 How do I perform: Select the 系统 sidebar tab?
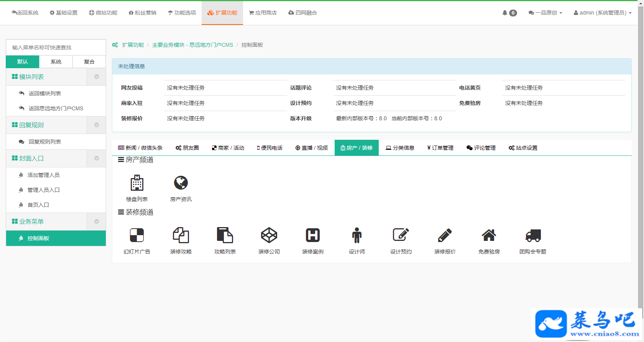click(x=56, y=62)
